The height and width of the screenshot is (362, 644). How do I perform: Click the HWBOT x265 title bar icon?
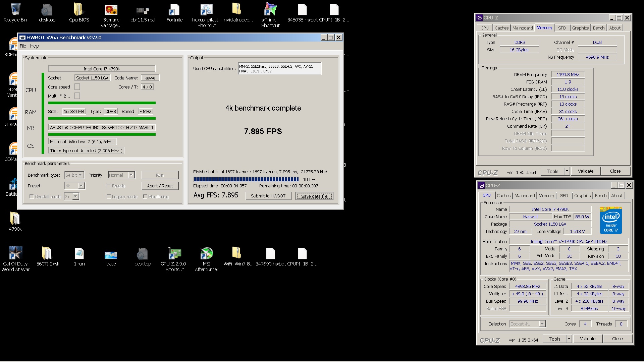coord(22,38)
